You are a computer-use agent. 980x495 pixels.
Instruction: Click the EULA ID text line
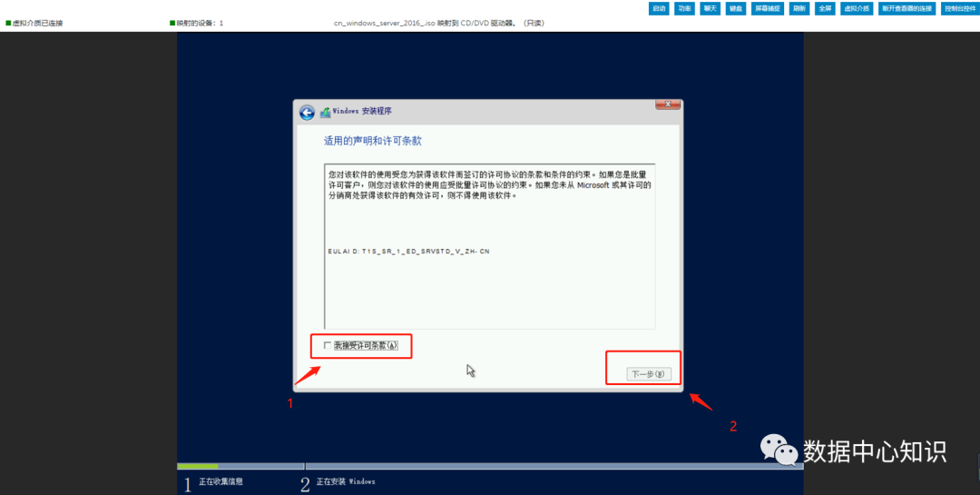pyautogui.click(x=408, y=251)
